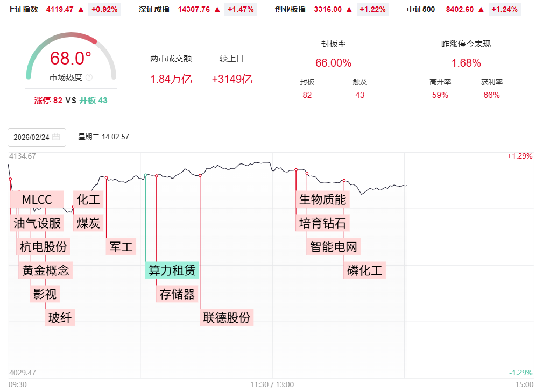Select the date input showing 2026/02/24

point(32,137)
